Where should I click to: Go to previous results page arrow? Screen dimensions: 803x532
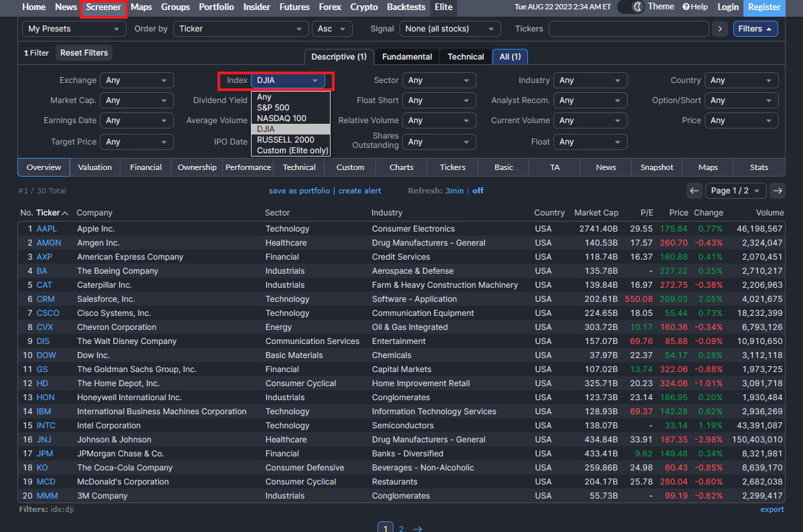tap(695, 191)
